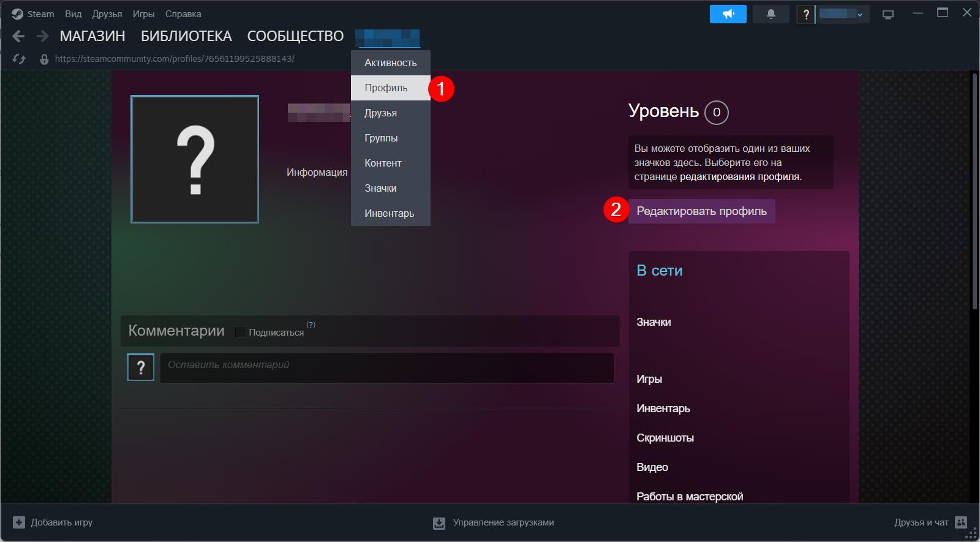
Task: Reload the page with the refresh icon
Action: 19,59
